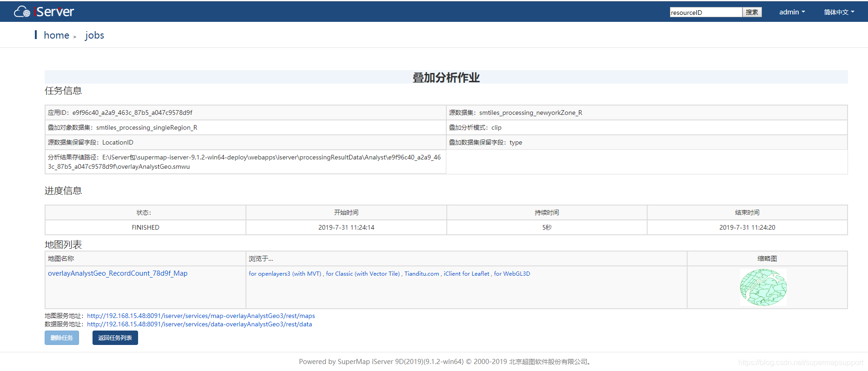Click the 结束时间 column header

tap(747, 212)
